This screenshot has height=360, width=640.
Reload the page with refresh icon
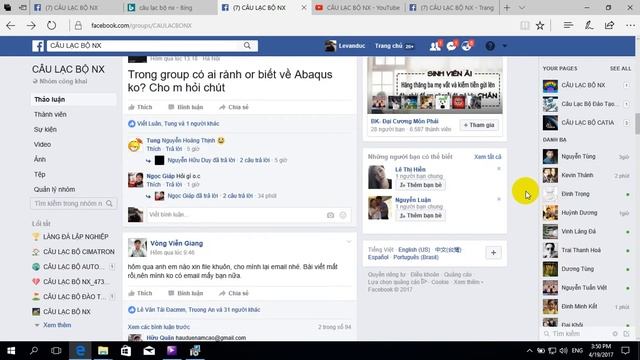51,25
